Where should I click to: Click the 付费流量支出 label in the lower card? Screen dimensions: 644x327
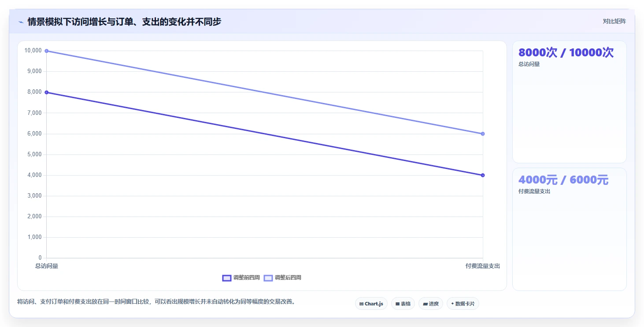pyautogui.click(x=534, y=191)
